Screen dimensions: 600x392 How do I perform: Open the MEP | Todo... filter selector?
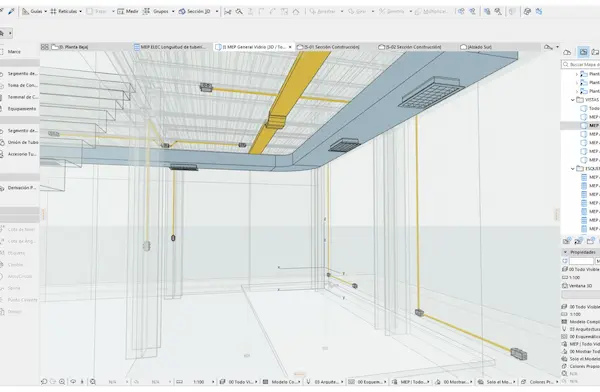(412, 382)
